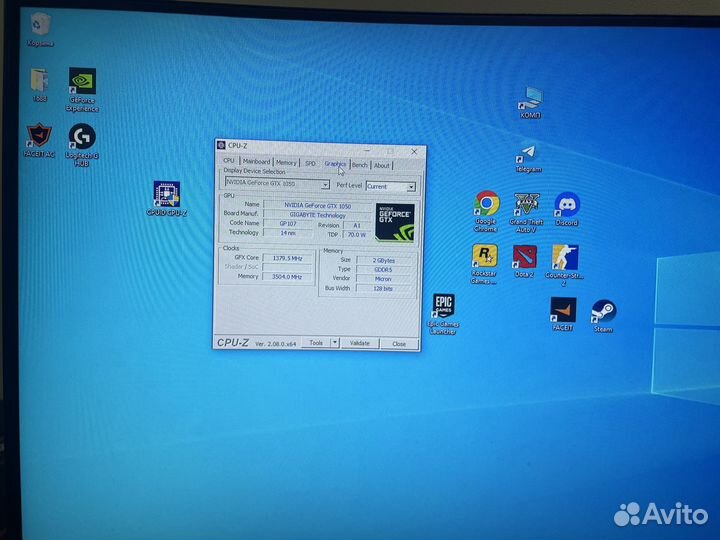Click the Tools button
Screen dimensions: 720x540
tap(316, 343)
